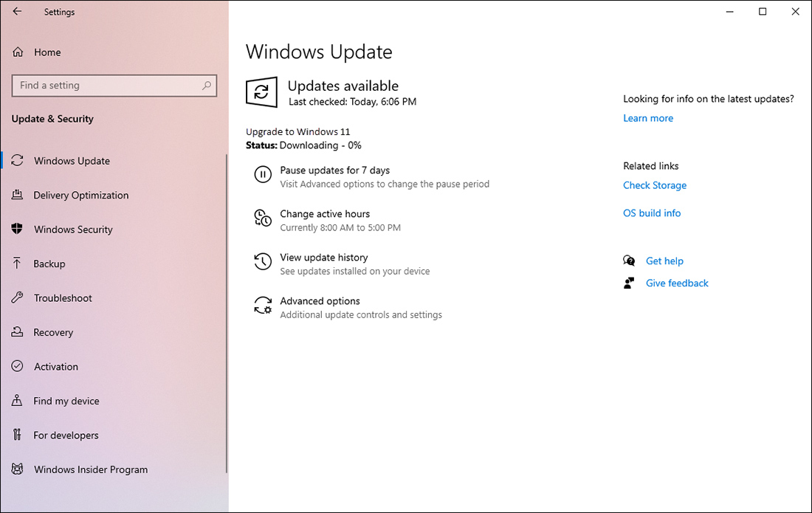
Task: Open "View update history"
Action: pyautogui.click(x=323, y=257)
